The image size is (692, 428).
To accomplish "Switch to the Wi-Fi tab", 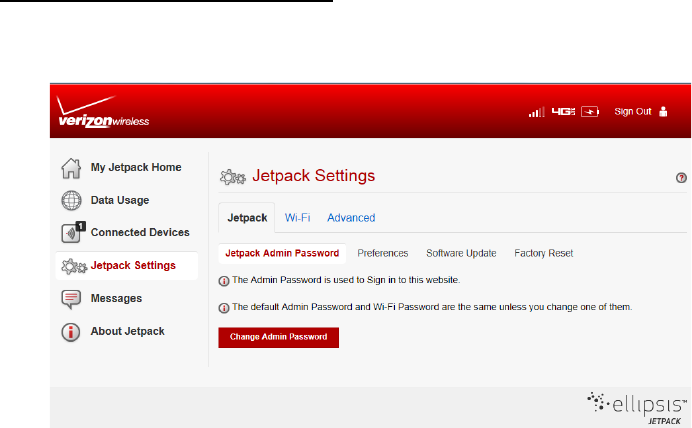I will pyautogui.click(x=297, y=218).
